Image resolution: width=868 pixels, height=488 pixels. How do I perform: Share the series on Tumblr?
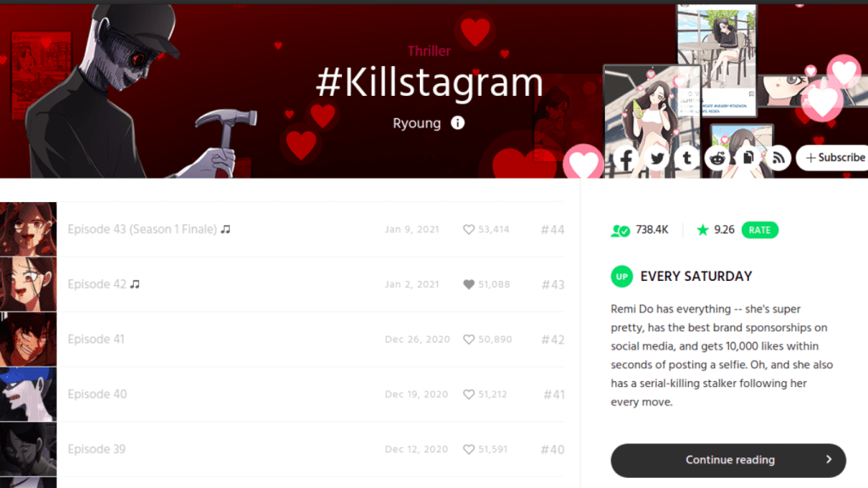point(687,159)
